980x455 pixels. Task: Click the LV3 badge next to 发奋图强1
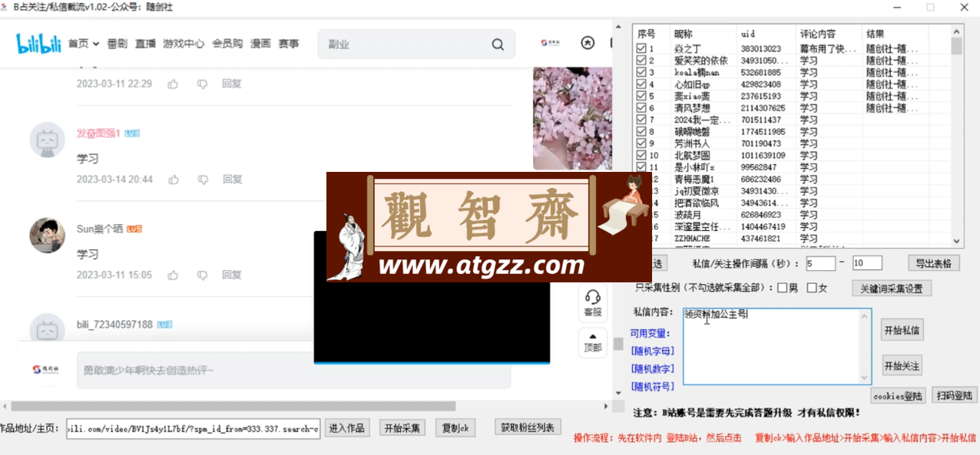(x=132, y=134)
